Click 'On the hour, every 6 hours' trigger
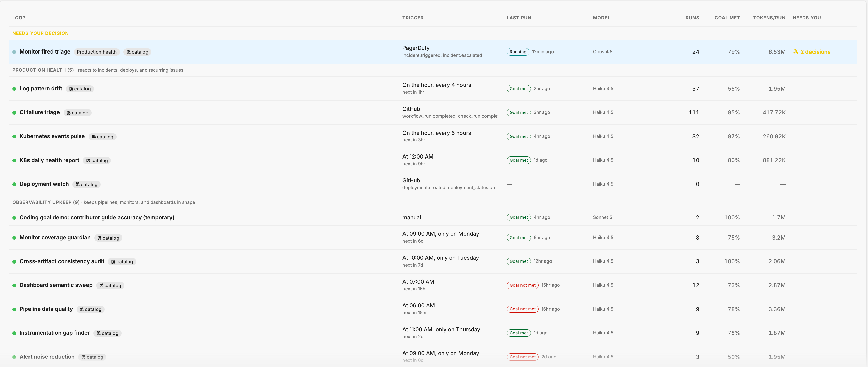 pyautogui.click(x=436, y=133)
